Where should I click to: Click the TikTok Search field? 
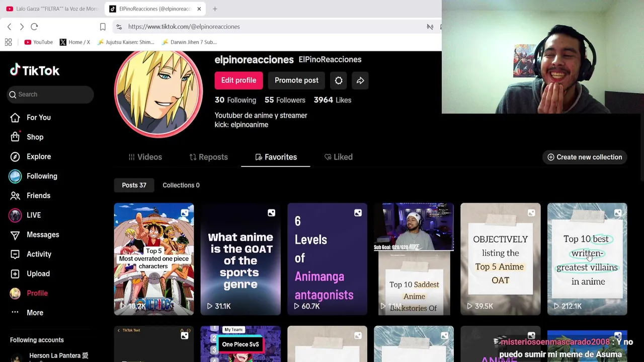(50, 95)
